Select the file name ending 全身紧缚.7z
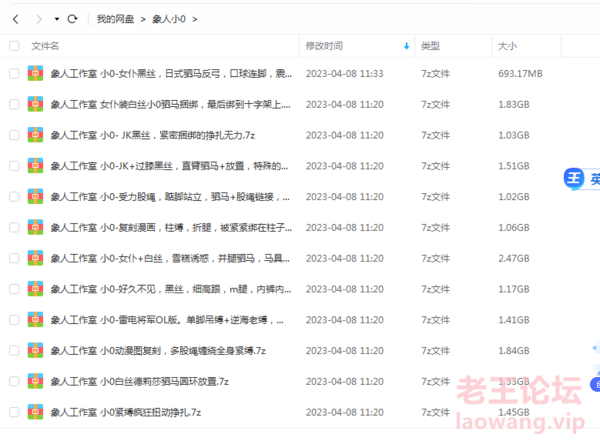 point(158,351)
